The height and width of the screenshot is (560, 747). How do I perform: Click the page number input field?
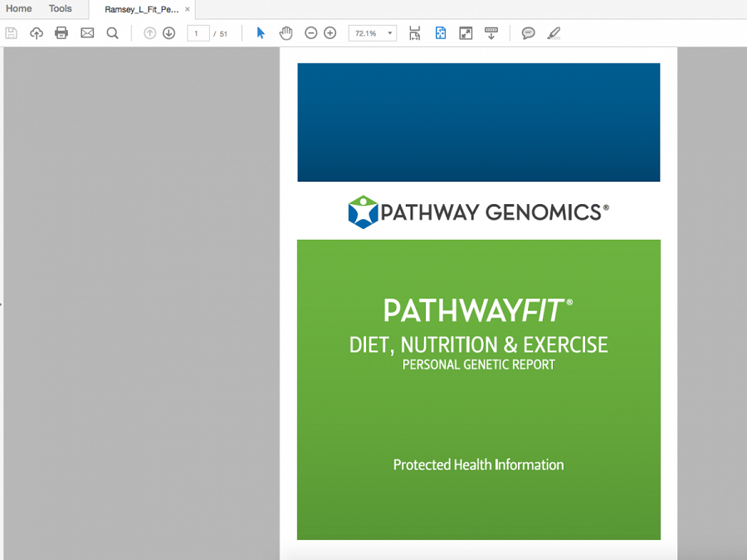coord(198,33)
